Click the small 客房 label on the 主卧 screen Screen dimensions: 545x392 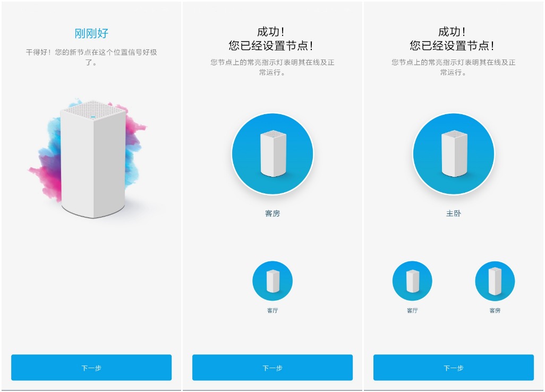495,310
